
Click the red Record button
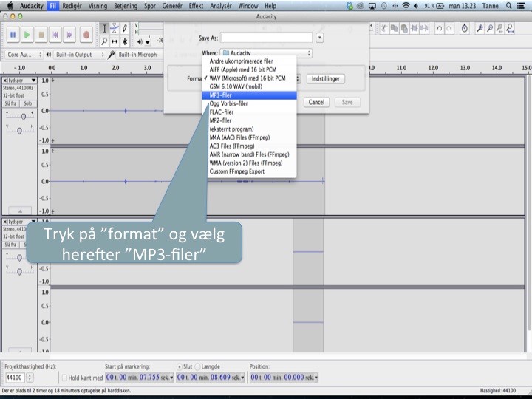pos(86,35)
